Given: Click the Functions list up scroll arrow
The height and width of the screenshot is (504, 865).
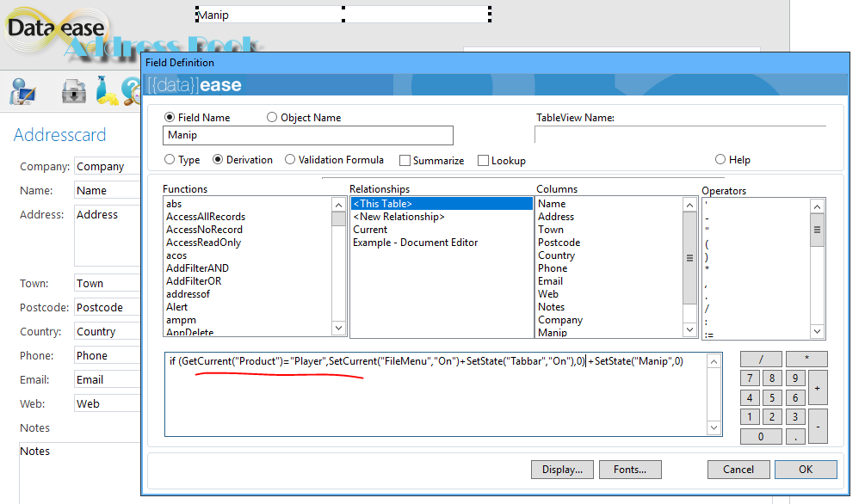Looking at the screenshot, I should (x=339, y=206).
